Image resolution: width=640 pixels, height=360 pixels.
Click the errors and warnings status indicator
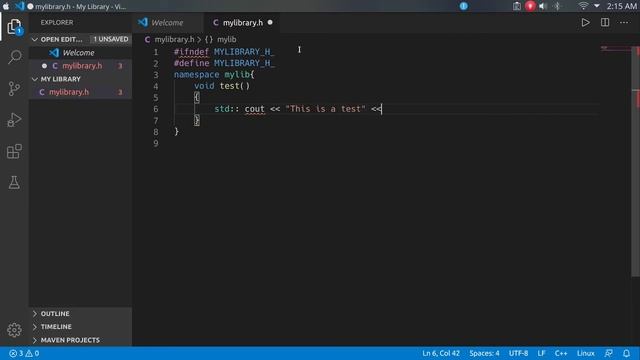coord(24,353)
